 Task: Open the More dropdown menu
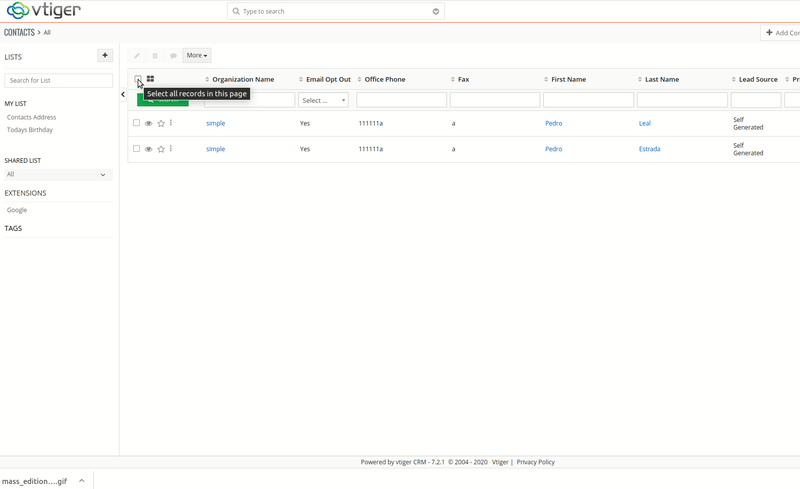pos(197,56)
